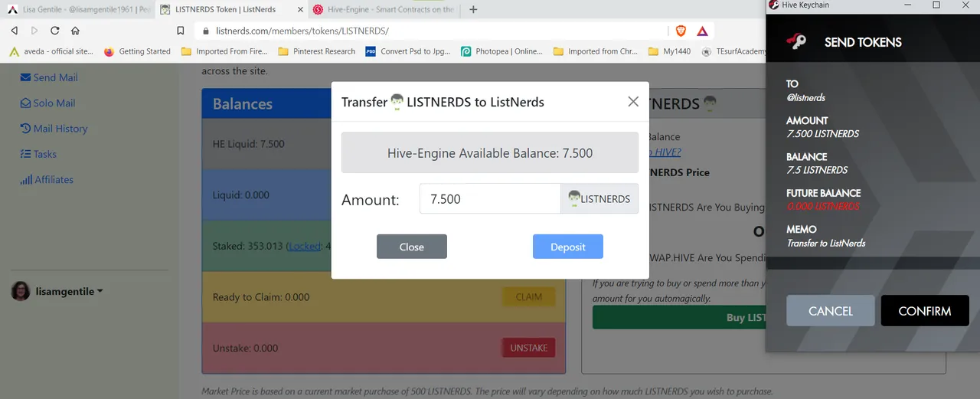980x399 pixels.
Task: Expand lisamgentile user dropdown
Action: pyautogui.click(x=70, y=291)
